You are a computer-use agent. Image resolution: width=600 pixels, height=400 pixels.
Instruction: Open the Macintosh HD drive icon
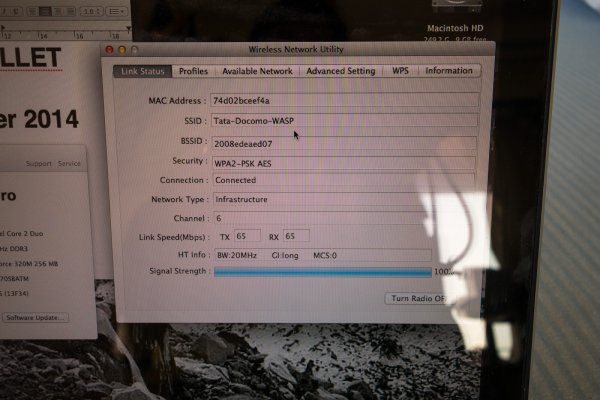[x=457, y=7]
